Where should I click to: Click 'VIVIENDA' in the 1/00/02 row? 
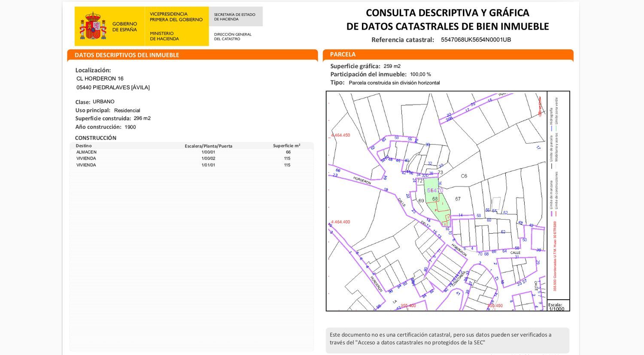[86, 159]
